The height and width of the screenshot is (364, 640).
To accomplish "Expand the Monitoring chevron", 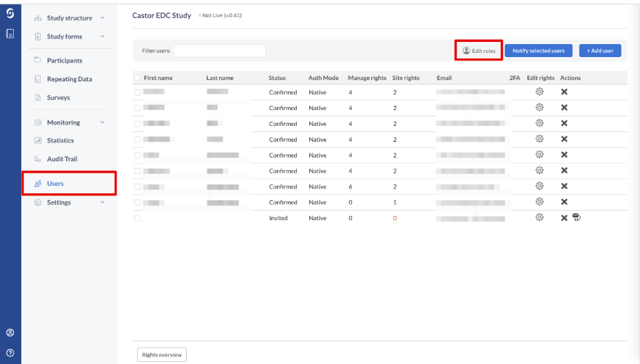I will (103, 122).
